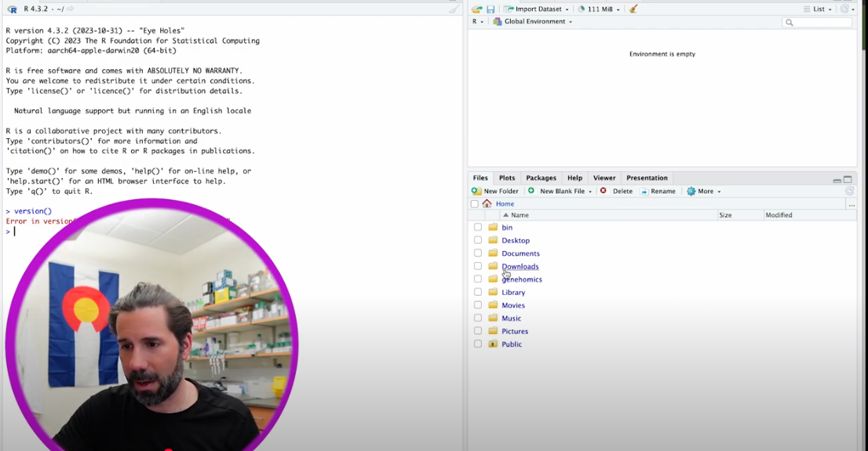Screen dimensions: 868x451
Task: Check the Movies folder checkbox
Action: [x=478, y=305]
